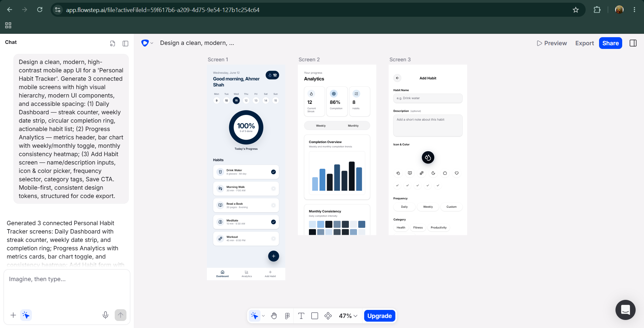Reload the current page

click(x=40, y=10)
